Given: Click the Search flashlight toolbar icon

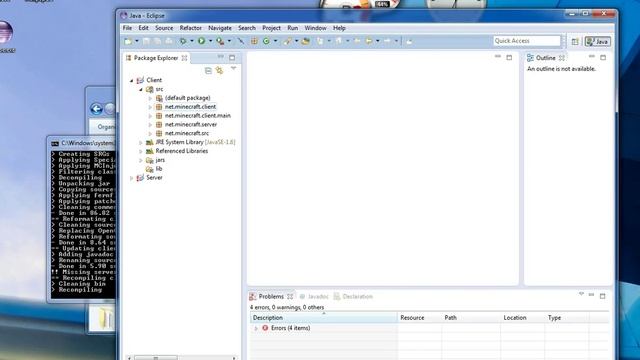Looking at the screenshot, I should pyautogui.click(x=288, y=41).
